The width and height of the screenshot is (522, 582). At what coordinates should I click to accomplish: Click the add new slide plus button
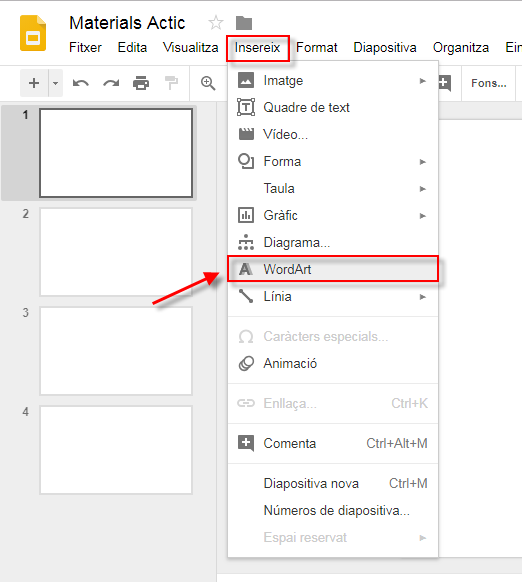tap(34, 83)
